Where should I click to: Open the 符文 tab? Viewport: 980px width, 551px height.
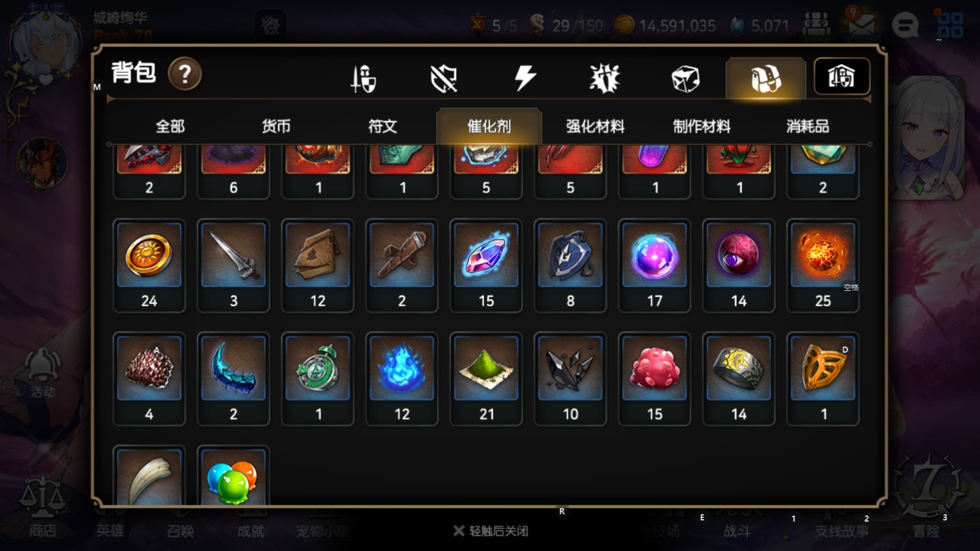coord(383,126)
